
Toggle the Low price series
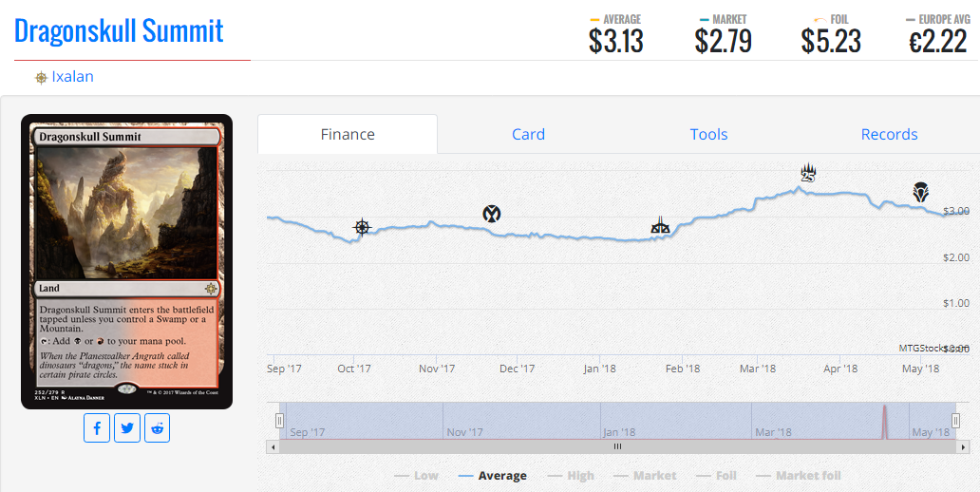(x=416, y=476)
